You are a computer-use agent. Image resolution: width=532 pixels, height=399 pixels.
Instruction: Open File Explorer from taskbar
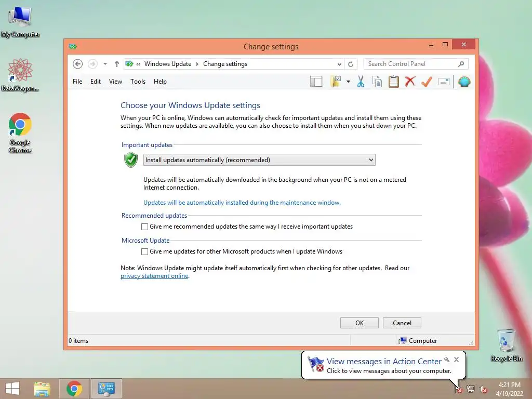(x=42, y=389)
